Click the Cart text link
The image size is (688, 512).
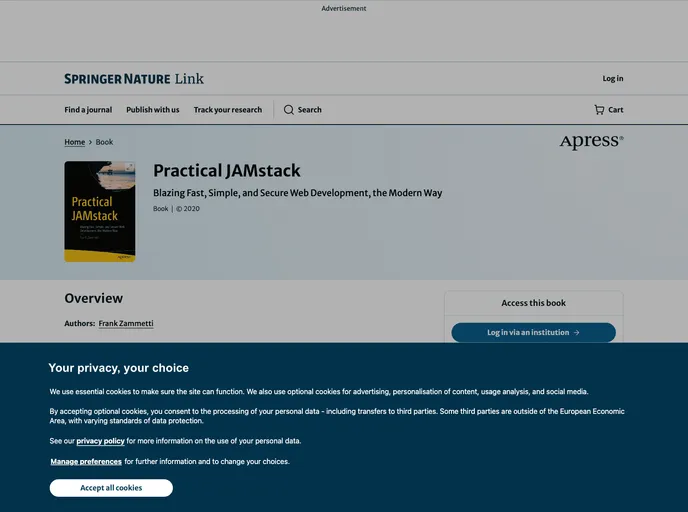[x=616, y=110]
